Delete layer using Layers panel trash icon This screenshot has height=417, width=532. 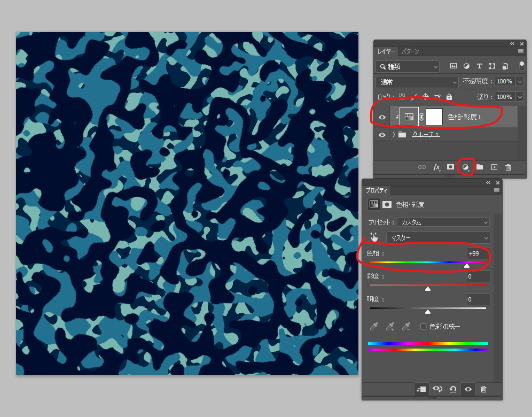click(508, 167)
